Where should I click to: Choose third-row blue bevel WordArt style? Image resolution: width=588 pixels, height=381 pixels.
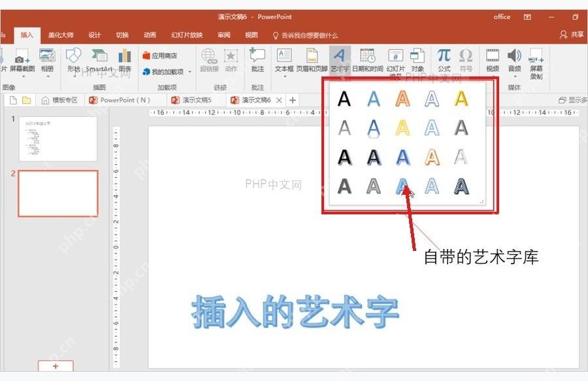coord(402,157)
